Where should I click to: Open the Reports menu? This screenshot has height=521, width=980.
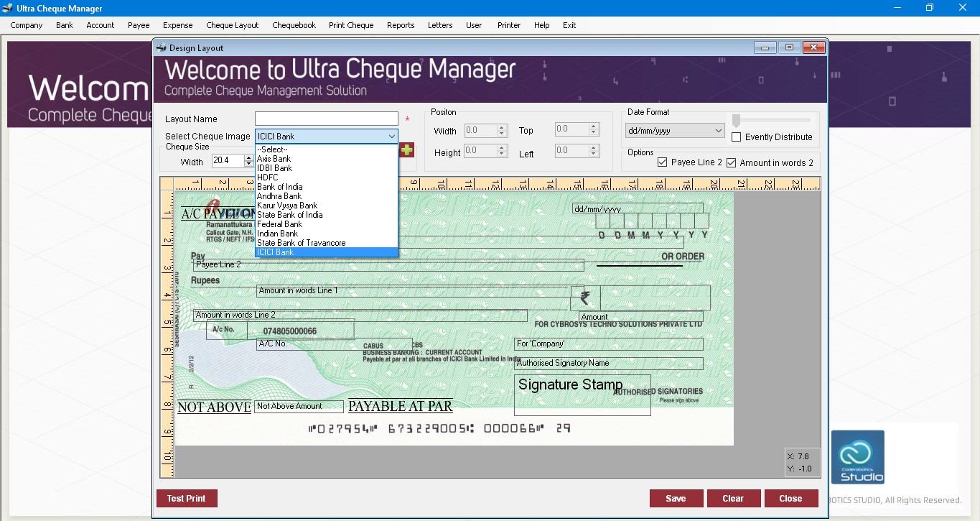pyautogui.click(x=401, y=25)
